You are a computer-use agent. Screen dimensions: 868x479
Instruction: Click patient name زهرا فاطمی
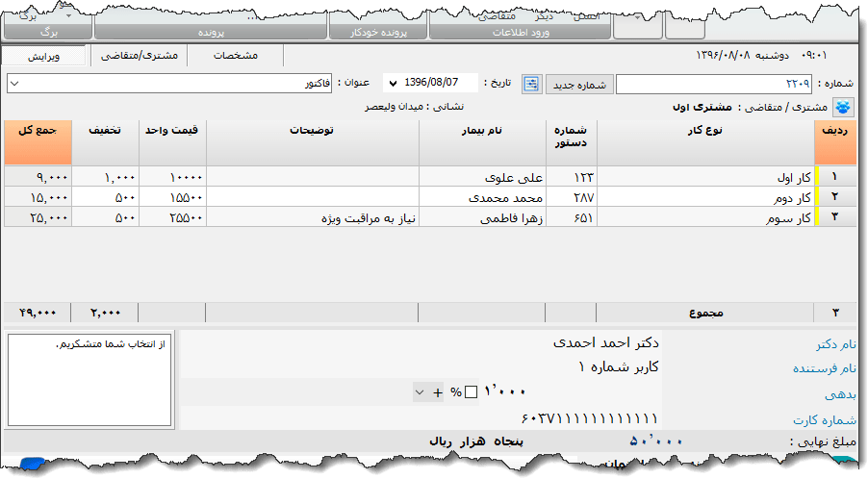(483, 218)
